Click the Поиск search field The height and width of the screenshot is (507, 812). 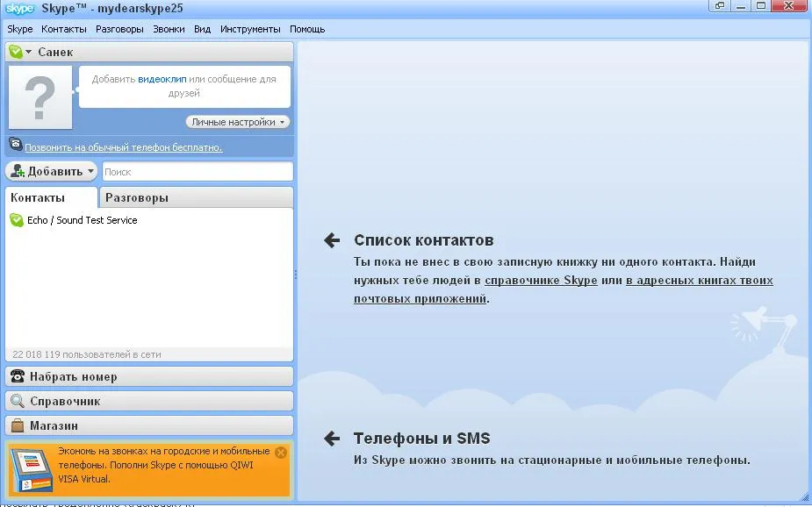[x=198, y=172]
